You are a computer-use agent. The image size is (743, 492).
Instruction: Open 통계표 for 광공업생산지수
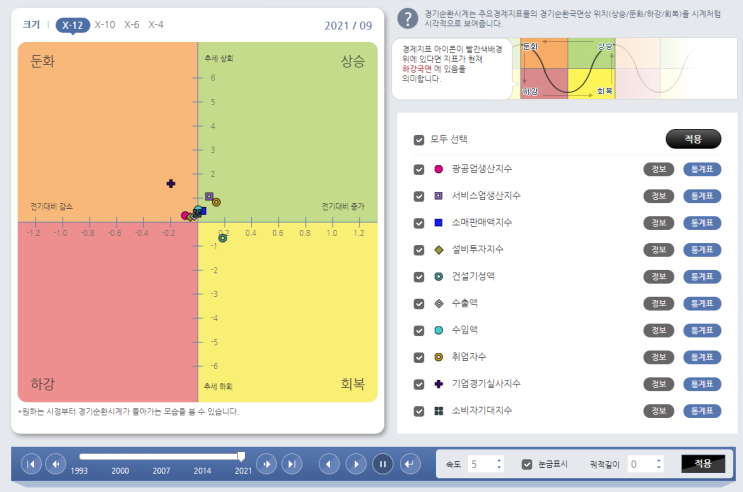click(x=702, y=169)
